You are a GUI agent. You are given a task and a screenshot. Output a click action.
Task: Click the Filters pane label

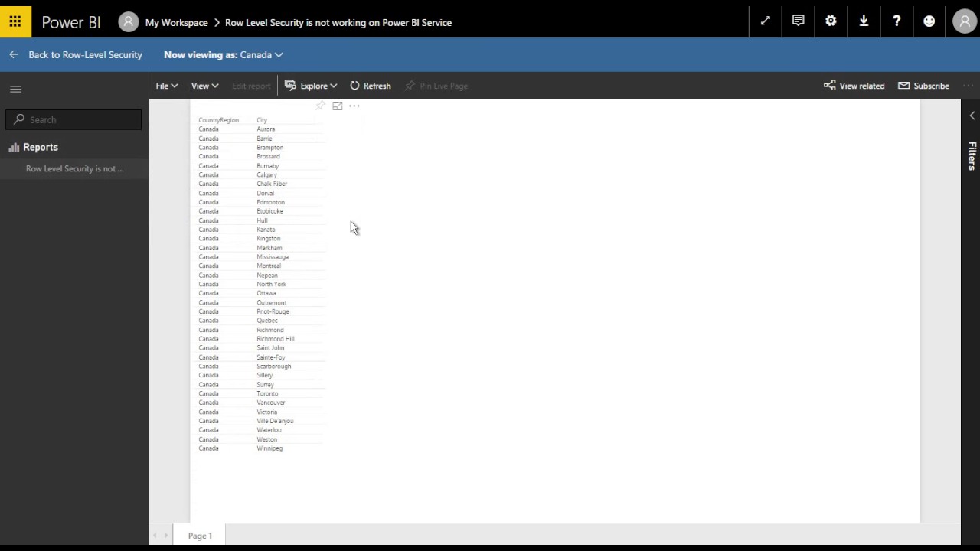coord(972,155)
